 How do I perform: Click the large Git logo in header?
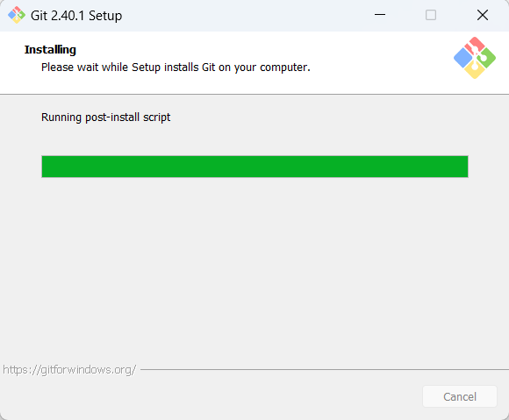coord(475,58)
